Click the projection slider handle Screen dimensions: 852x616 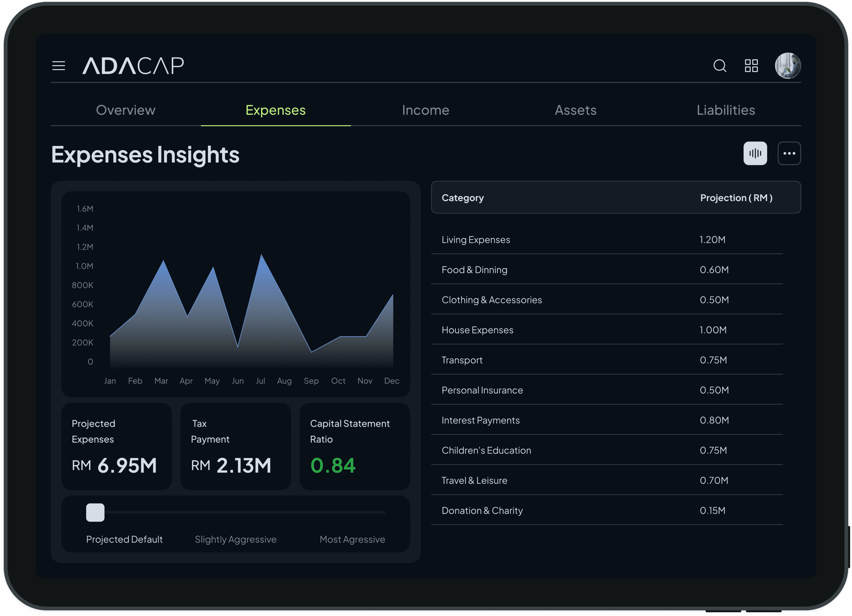point(95,512)
